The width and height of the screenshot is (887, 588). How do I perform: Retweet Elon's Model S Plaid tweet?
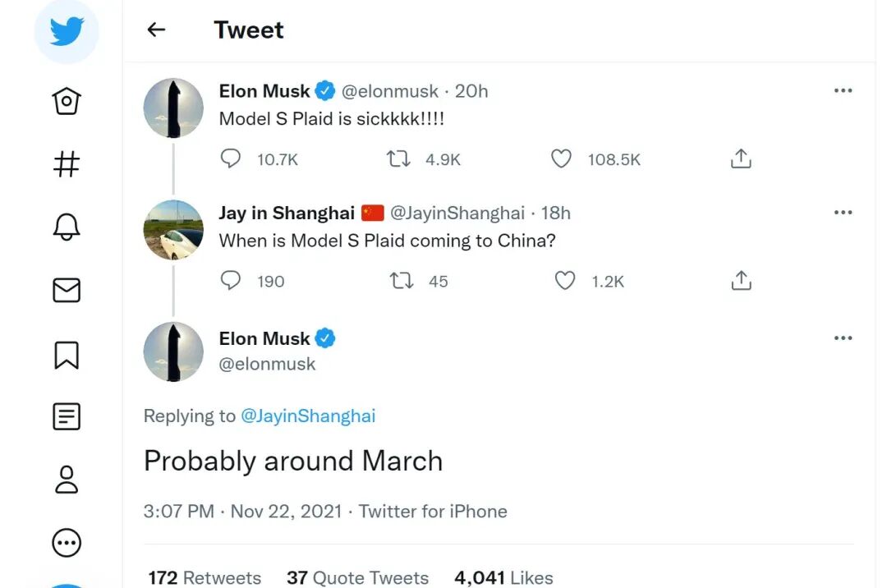click(x=399, y=159)
